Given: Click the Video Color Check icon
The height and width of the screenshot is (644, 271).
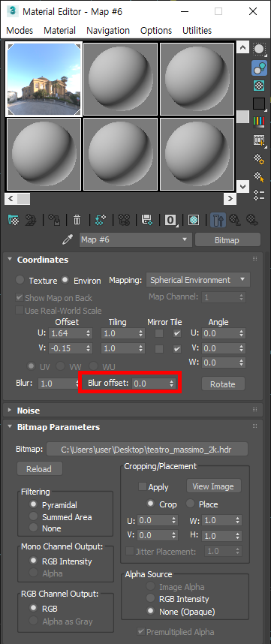Looking at the screenshot, I should pos(259,122).
